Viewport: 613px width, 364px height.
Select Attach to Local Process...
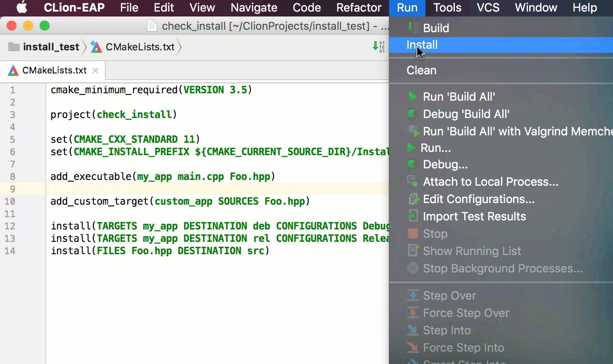tap(501, 182)
